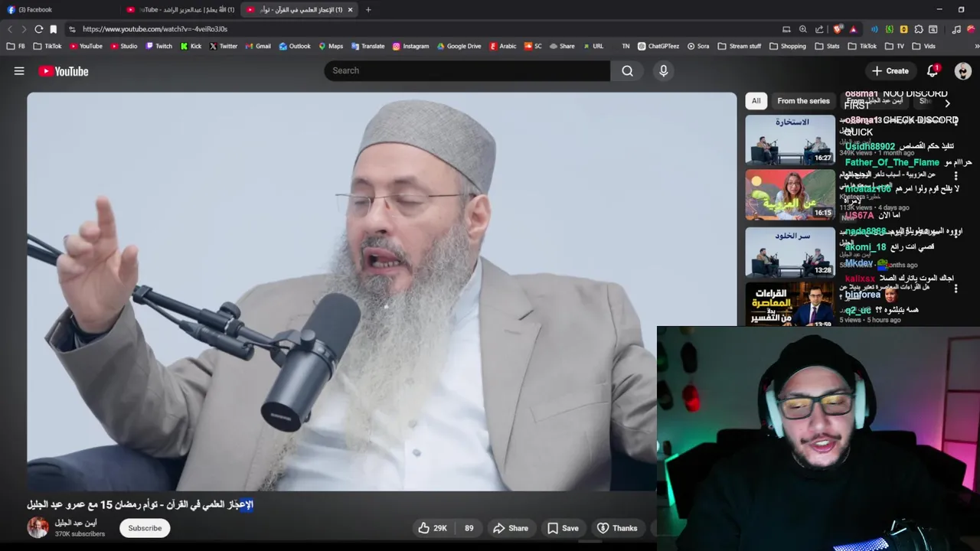Image resolution: width=980 pixels, height=551 pixels.
Task: Bookmark this page from address bar
Action: click(x=53, y=29)
